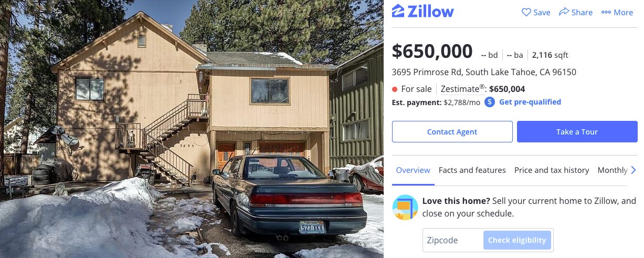Click the registered trademark symbol beside Zestimate
Image resolution: width=644 pixels, height=258 pixels.
click(x=482, y=87)
